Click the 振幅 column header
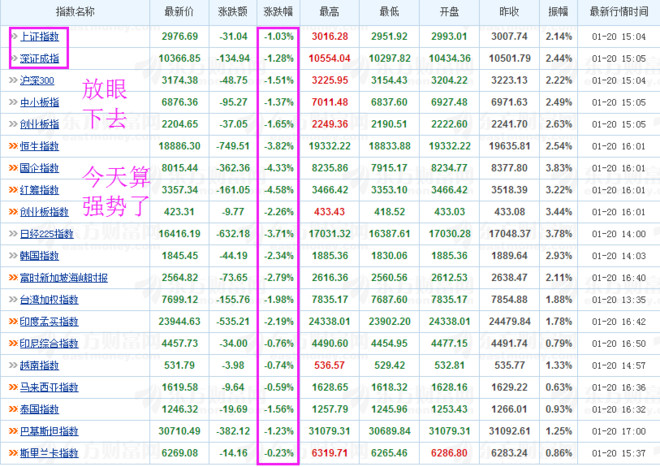 pyautogui.click(x=559, y=12)
